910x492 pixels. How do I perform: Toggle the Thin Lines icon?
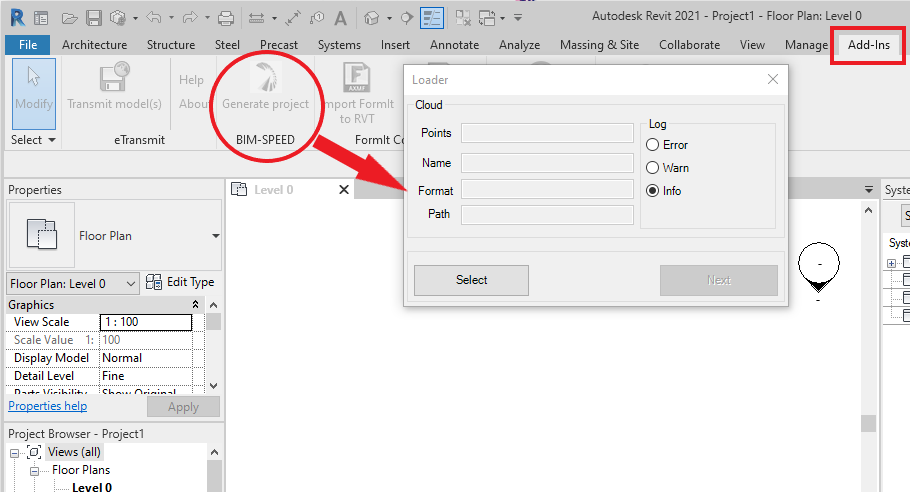click(432, 19)
